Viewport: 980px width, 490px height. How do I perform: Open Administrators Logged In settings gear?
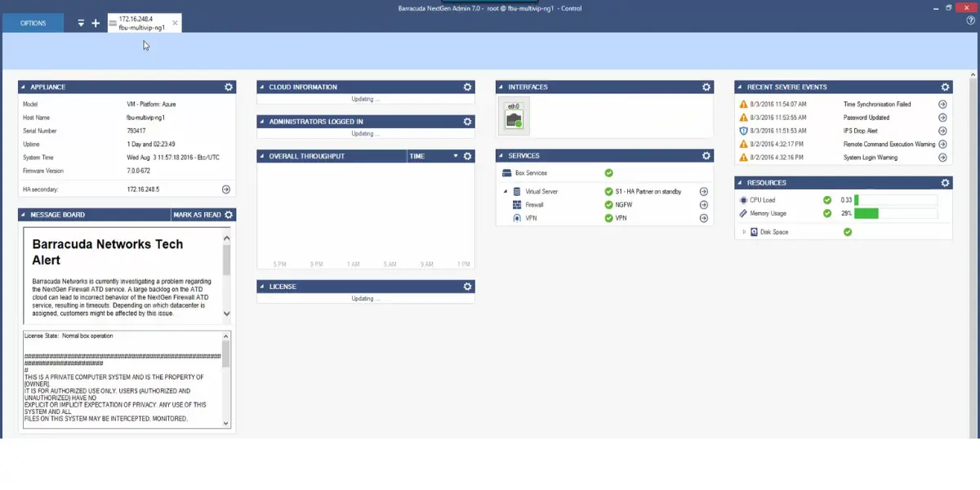467,122
